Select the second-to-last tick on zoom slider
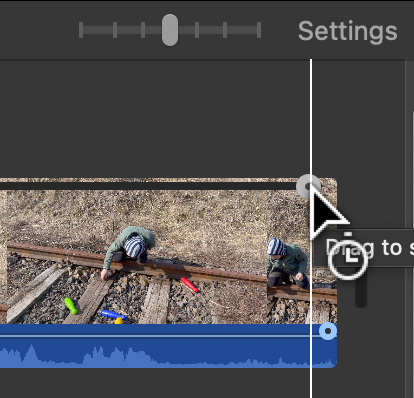This screenshot has height=398, width=414. 225,30
